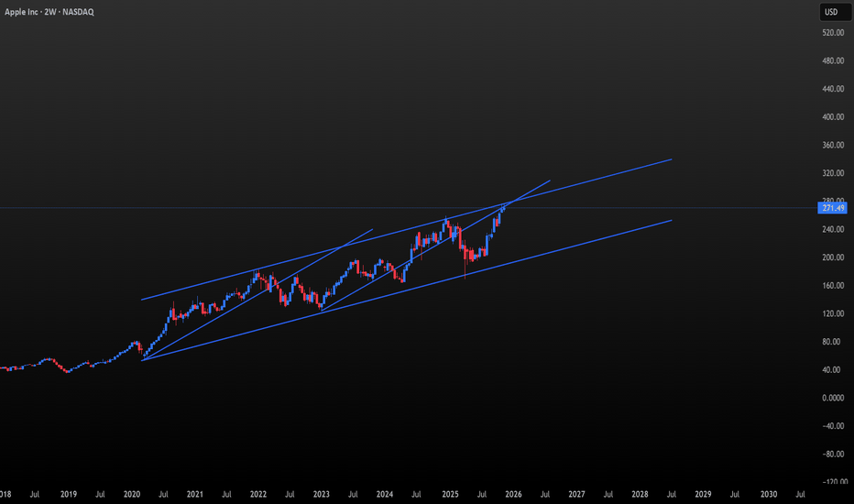854x504 pixels.
Task: Open the USD currency selector
Action: (832, 12)
